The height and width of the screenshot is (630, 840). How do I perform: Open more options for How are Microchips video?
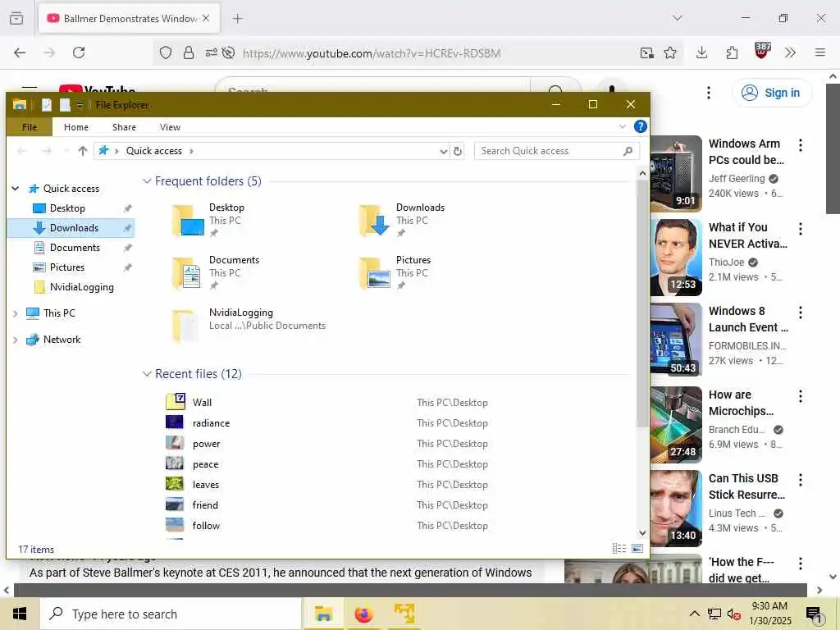(801, 396)
